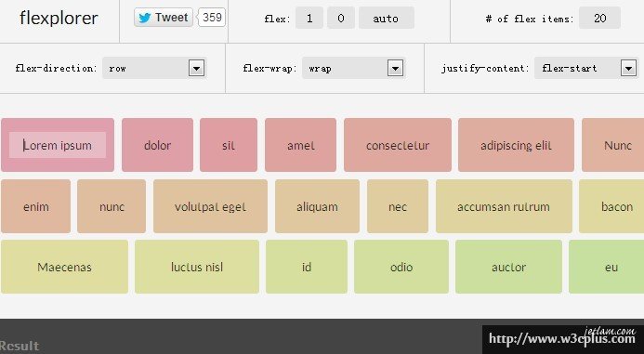Open the flex-direction dropdown arrow
This screenshot has height=354, width=644.
196,68
